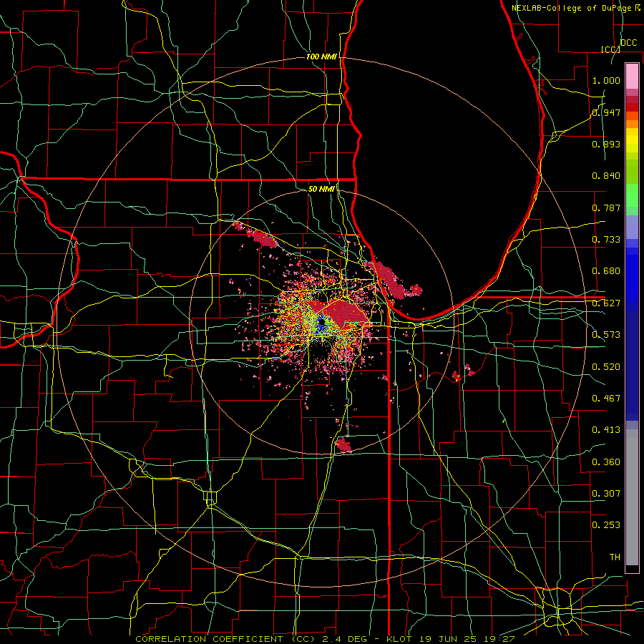Click the 0.253 legend value
The image size is (644, 644).
point(606,525)
